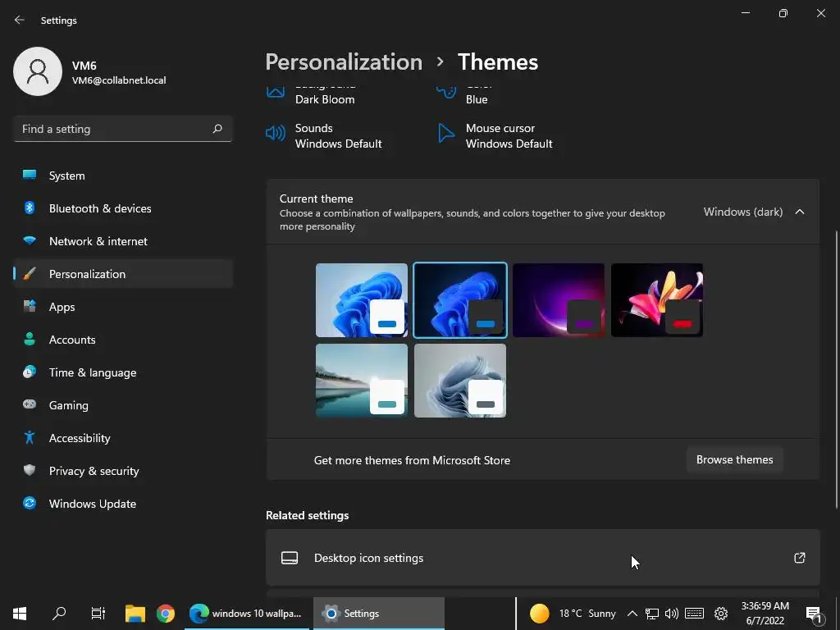This screenshot has height=630, width=840.
Task: Click 'Get more themes from Microsoft Store' text
Action: 412,460
